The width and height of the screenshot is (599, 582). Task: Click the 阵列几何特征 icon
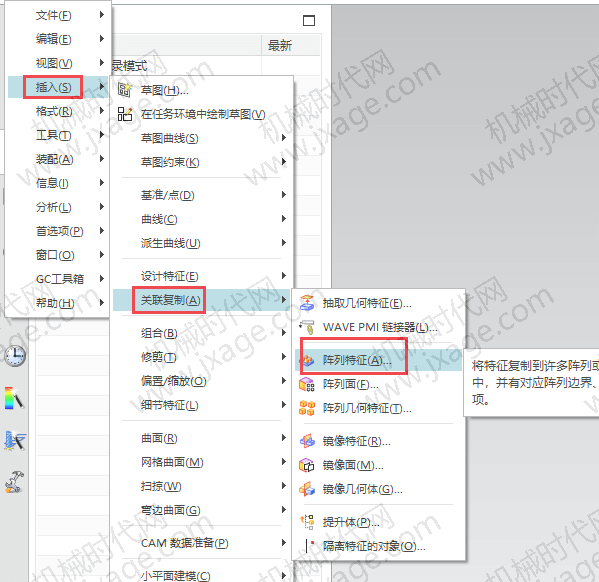(x=307, y=408)
